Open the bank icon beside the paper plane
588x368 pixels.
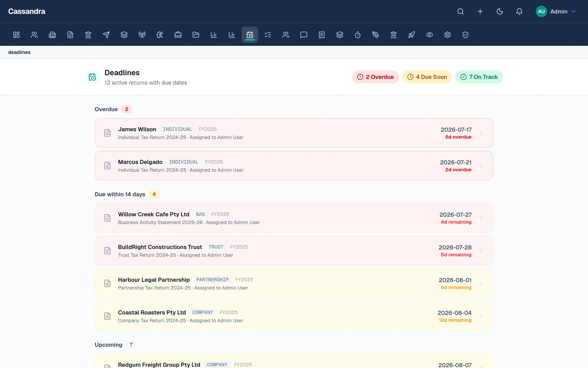point(88,35)
